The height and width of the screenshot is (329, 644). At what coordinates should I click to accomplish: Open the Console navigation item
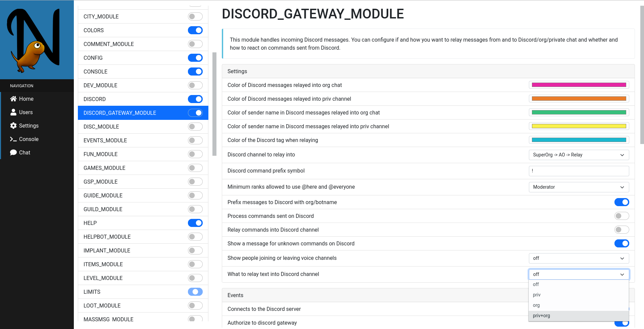coord(37,139)
